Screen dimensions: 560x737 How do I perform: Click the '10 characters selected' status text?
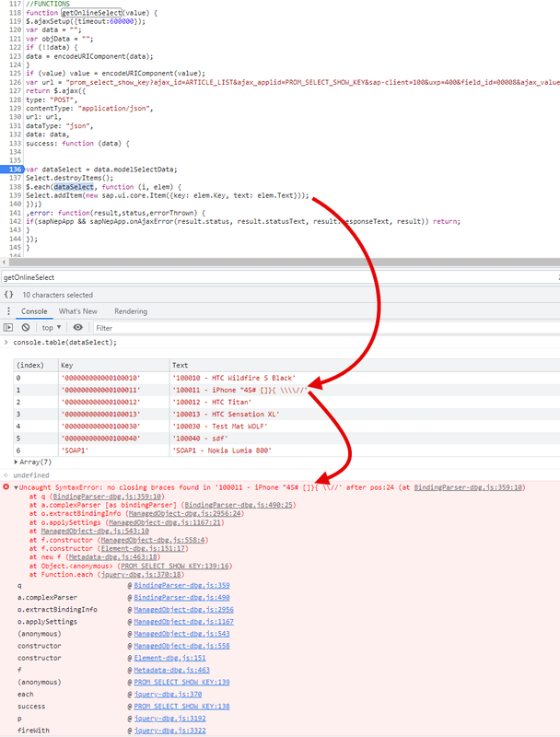57,295
